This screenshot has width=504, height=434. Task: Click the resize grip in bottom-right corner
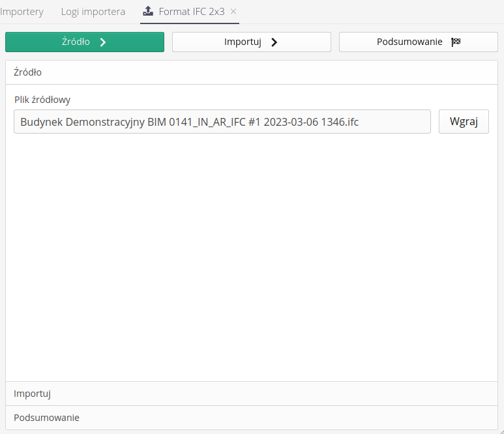[x=499, y=429]
